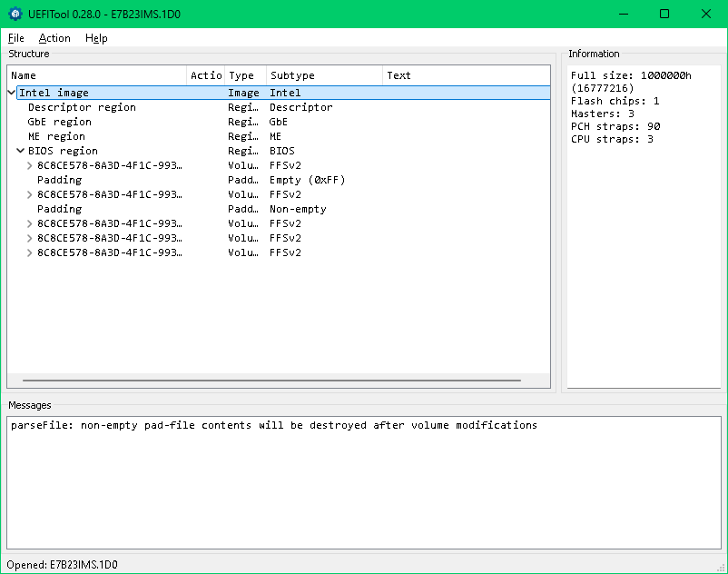The image size is (728, 574).
Task: Click the 'Opened: E7B23IMS.1D0' status bar text
Action: click(62, 565)
